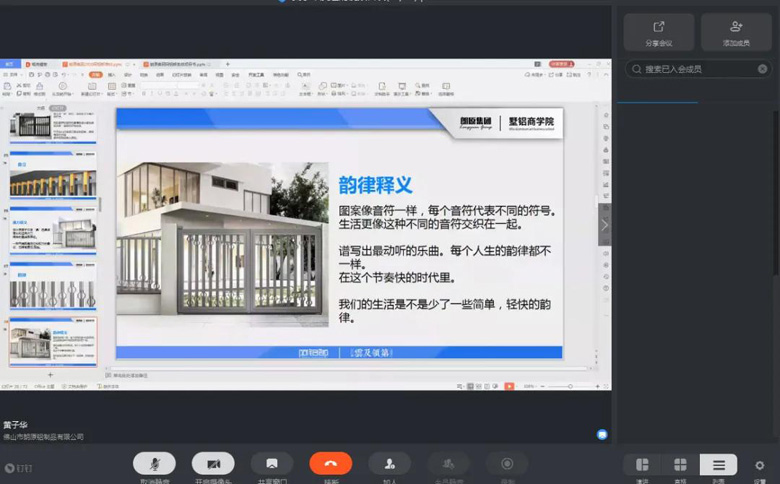
Task: Clear the member search box
Action: pyautogui.click(x=762, y=69)
